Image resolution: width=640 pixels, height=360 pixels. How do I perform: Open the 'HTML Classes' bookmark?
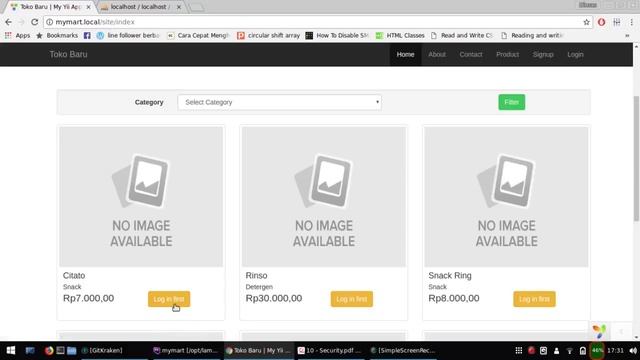click(x=400, y=36)
